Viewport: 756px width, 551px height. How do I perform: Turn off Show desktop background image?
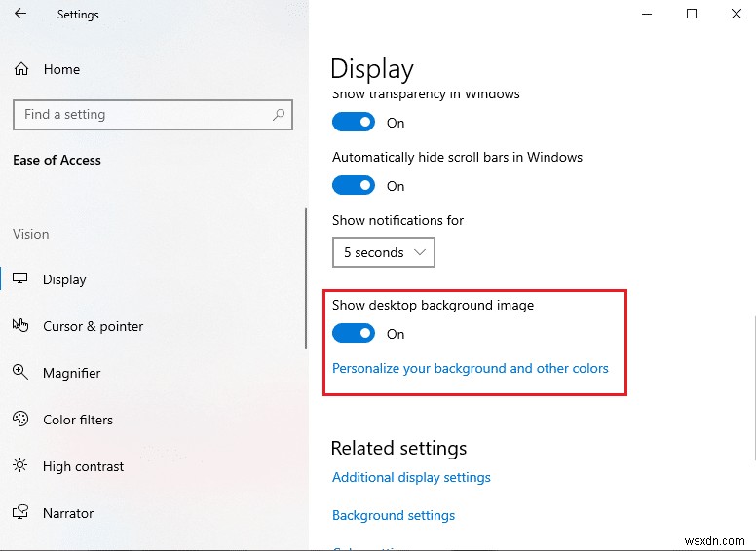coord(354,334)
